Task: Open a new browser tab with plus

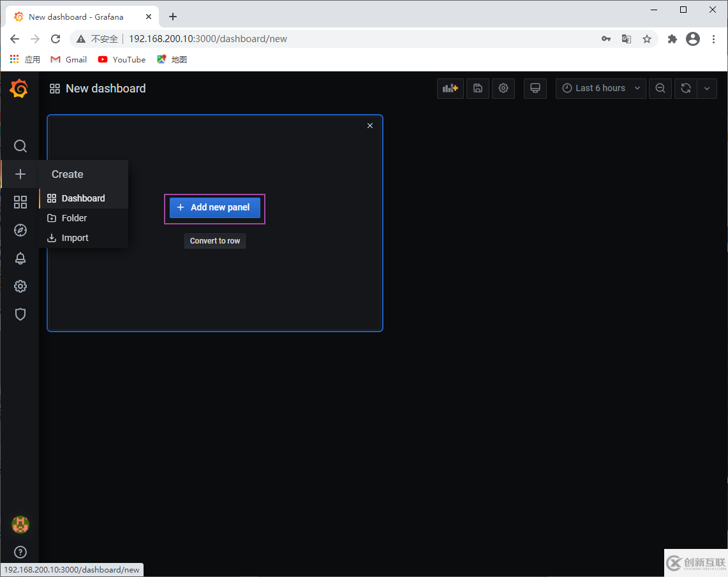Action: (x=173, y=17)
